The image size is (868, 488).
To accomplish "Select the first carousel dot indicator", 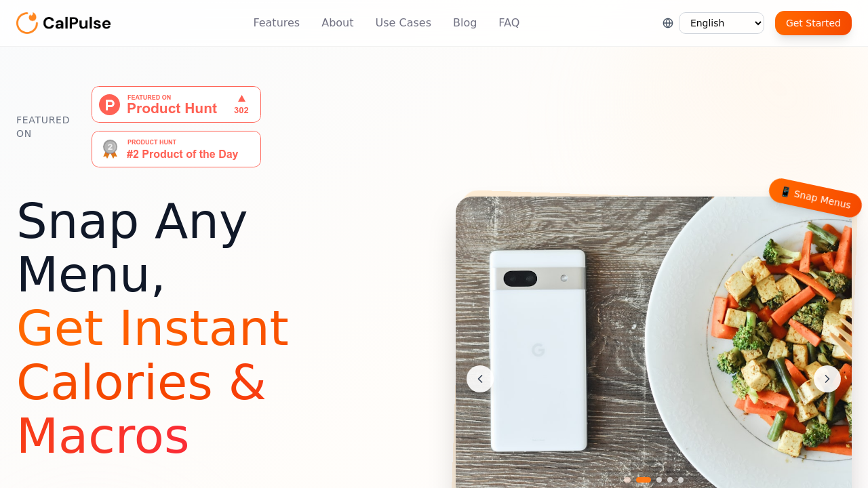I will tap(627, 480).
